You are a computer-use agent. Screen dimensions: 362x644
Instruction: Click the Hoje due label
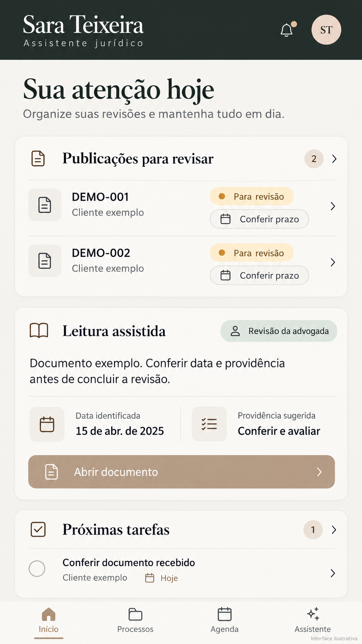[x=169, y=578]
